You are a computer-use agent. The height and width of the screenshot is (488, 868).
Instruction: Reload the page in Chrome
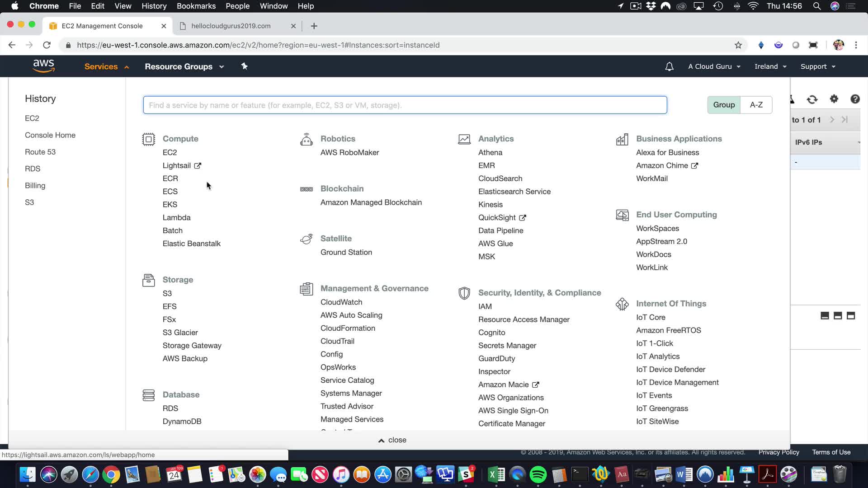click(47, 45)
